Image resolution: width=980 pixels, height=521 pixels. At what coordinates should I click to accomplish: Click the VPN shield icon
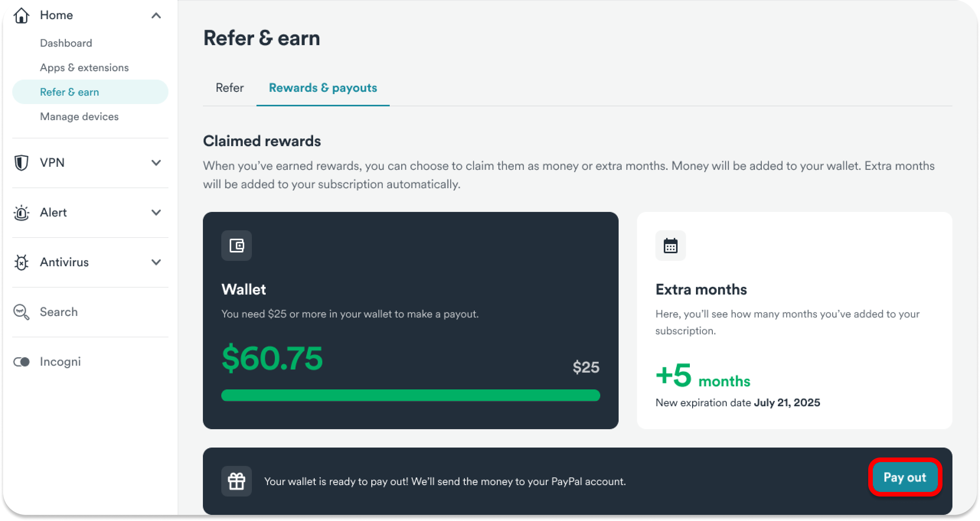pos(21,163)
